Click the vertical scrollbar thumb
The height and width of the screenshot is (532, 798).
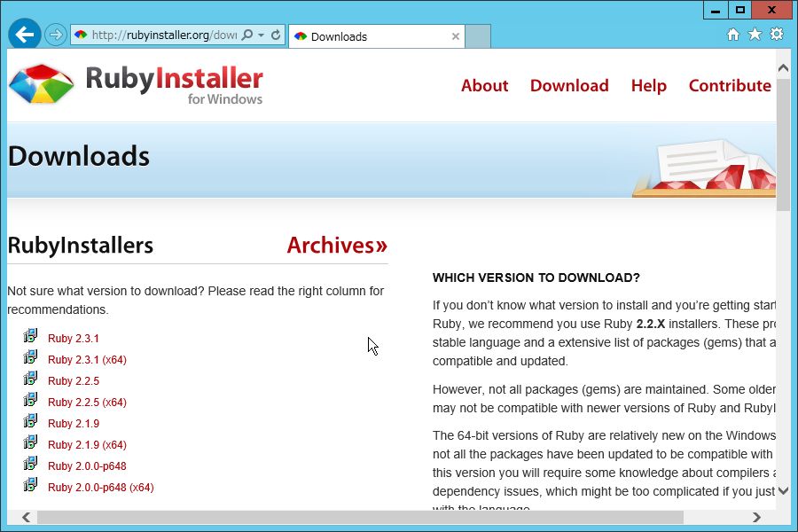[x=783, y=144]
